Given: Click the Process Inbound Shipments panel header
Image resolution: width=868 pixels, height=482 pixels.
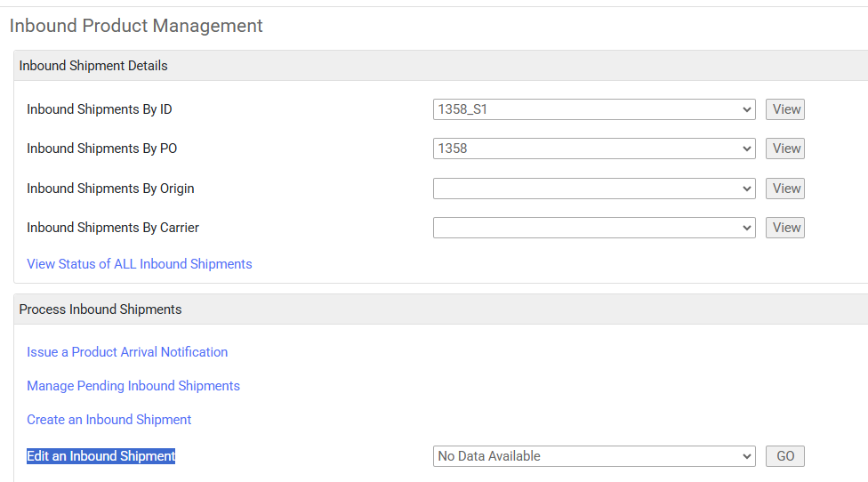Looking at the screenshot, I should click(x=440, y=309).
